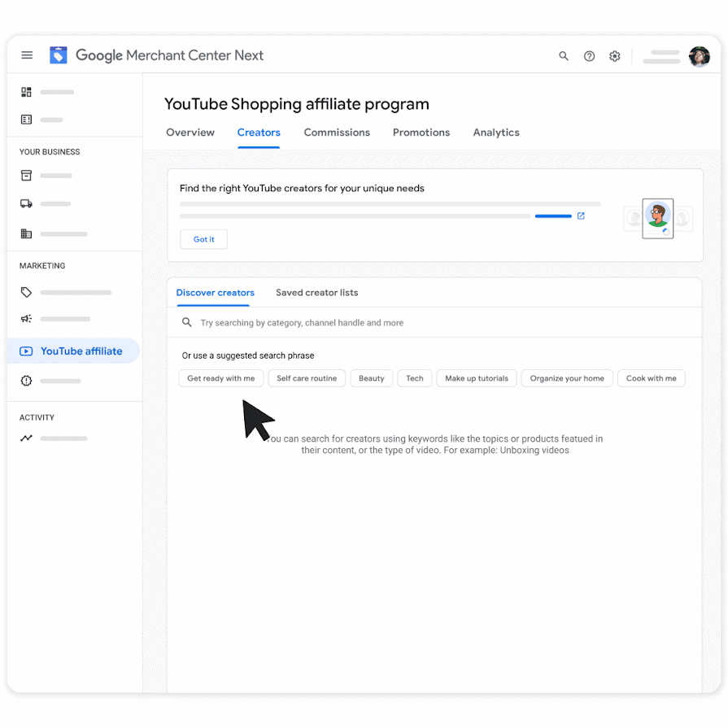Select the Get ready with me phrase chip
728x728 pixels.
tap(221, 378)
